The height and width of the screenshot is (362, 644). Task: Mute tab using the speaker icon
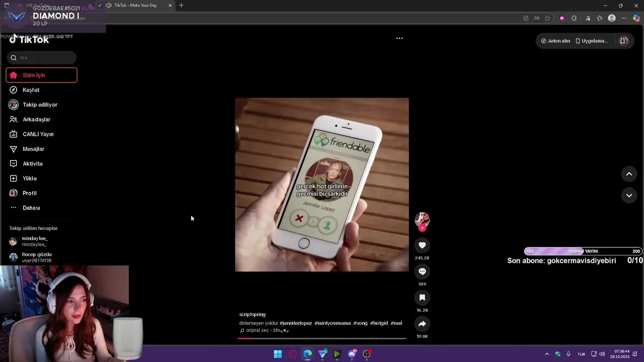(x=108, y=6)
